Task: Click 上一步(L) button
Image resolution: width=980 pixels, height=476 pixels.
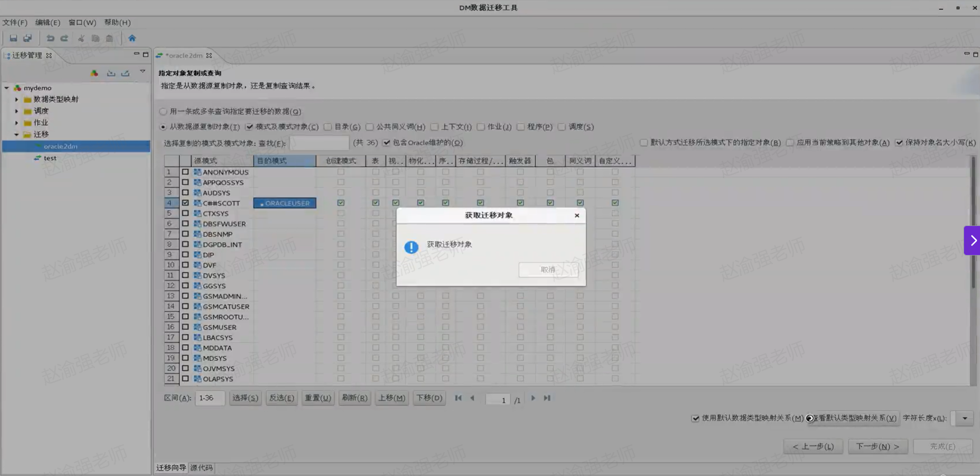Action: click(813, 446)
